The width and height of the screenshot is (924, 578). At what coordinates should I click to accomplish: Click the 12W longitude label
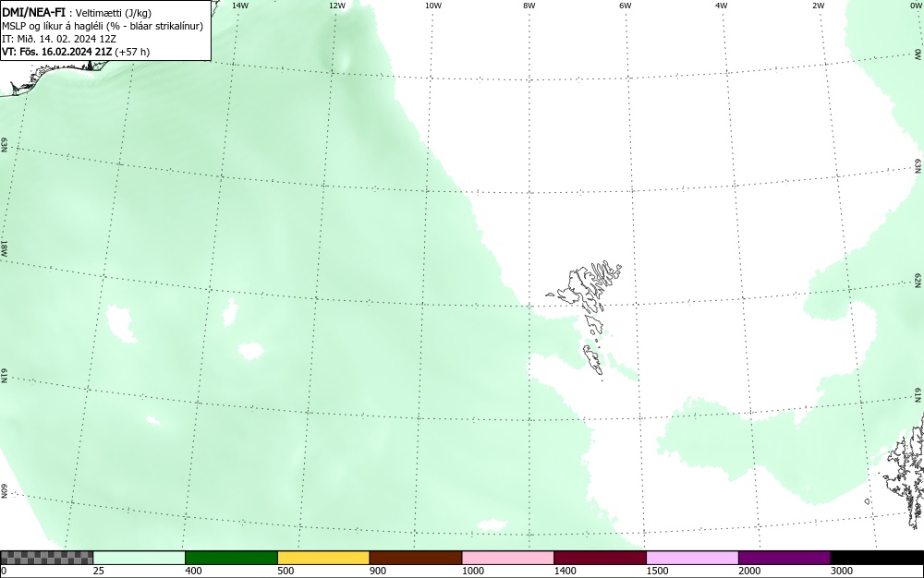tap(336, 6)
